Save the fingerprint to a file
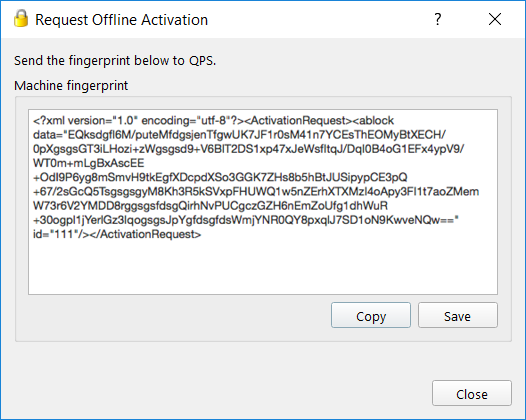Viewport: 526px width, 420px height. (458, 315)
